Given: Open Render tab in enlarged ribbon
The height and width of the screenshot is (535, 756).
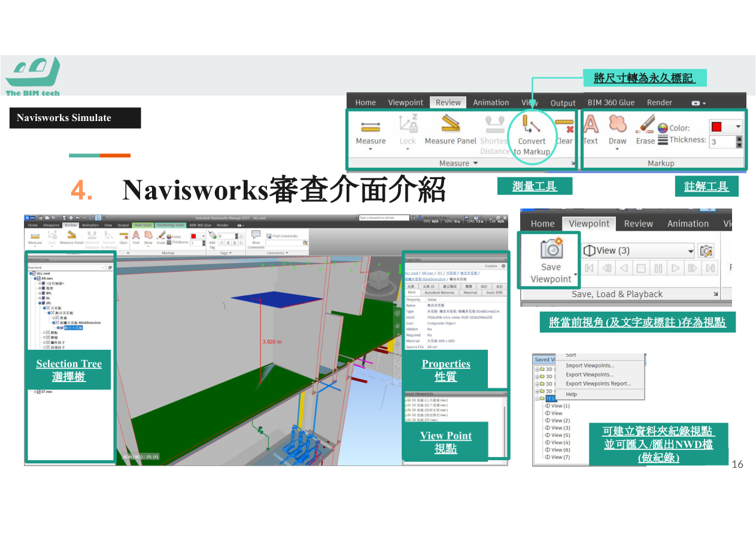Looking at the screenshot, I should pos(659,102).
